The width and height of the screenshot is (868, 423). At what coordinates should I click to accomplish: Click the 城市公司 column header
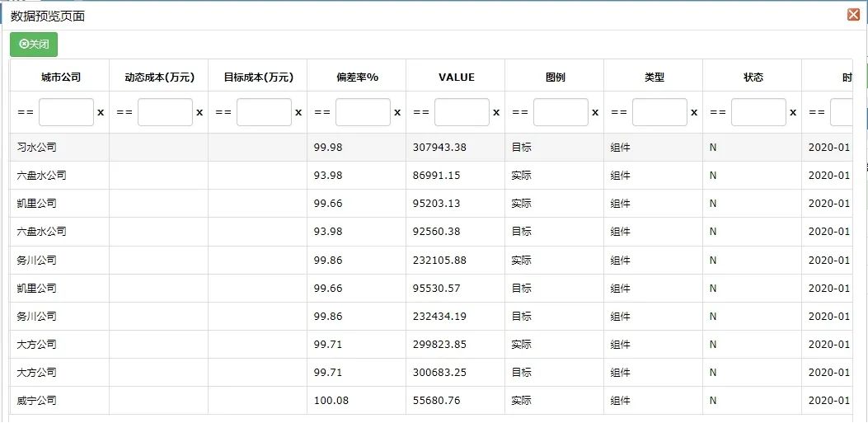[x=60, y=78]
